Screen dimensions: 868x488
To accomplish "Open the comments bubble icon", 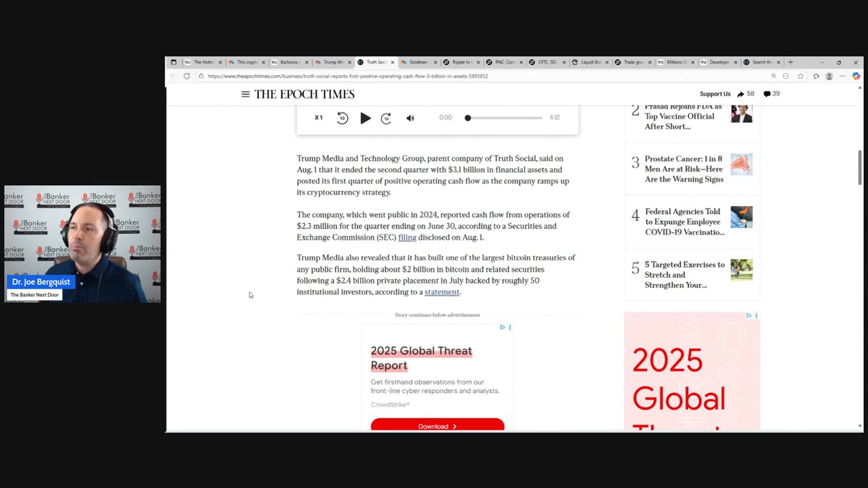I will (x=767, y=94).
